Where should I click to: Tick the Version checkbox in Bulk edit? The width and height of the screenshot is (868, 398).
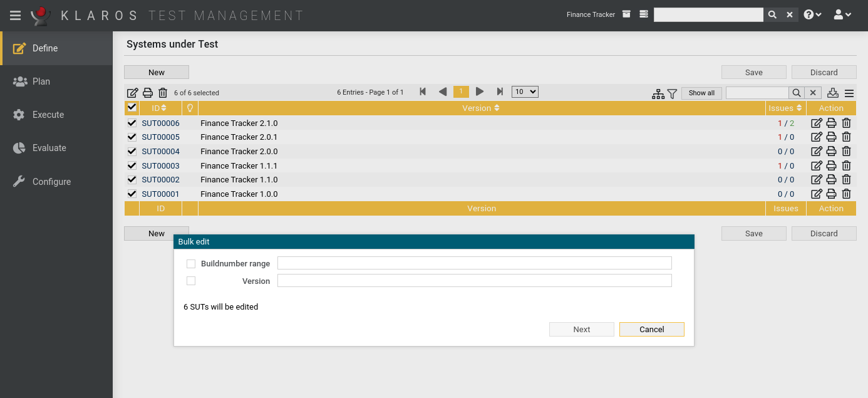[191, 281]
